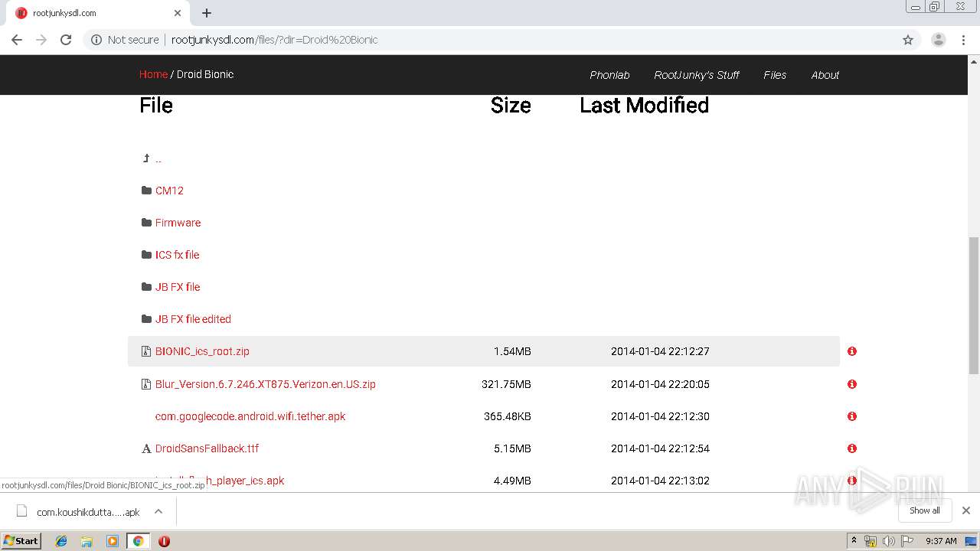Click the network icon in system tray

[871, 541]
